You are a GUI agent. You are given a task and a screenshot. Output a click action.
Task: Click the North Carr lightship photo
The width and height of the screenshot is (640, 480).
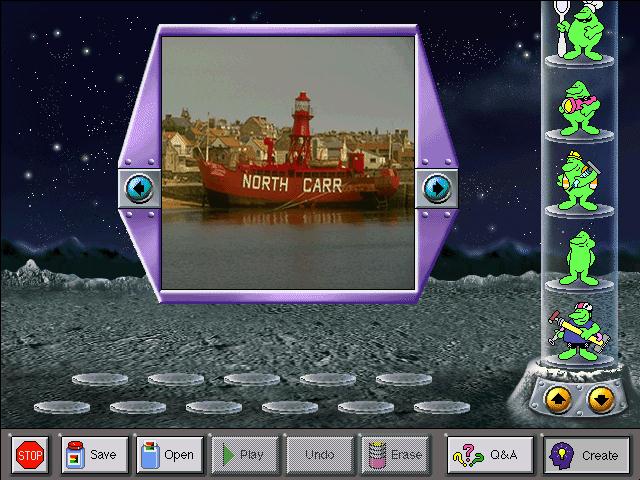[x=288, y=163]
